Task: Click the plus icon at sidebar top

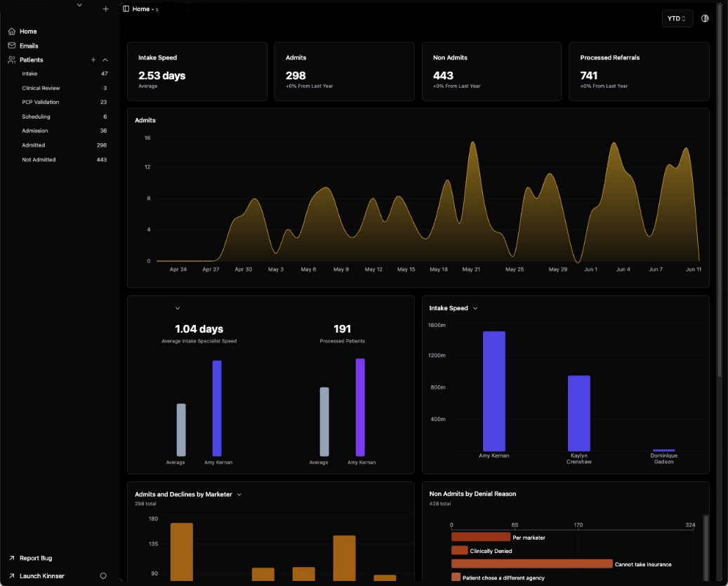Action: tap(105, 9)
